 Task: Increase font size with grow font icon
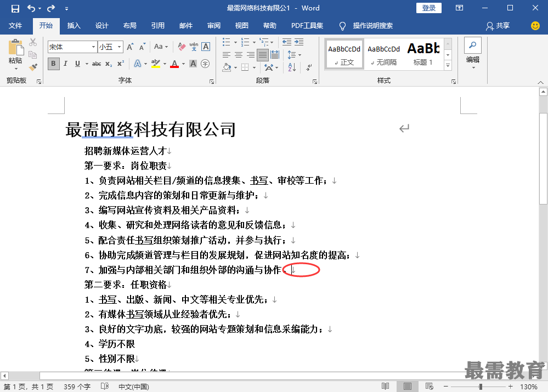coord(130,47)
